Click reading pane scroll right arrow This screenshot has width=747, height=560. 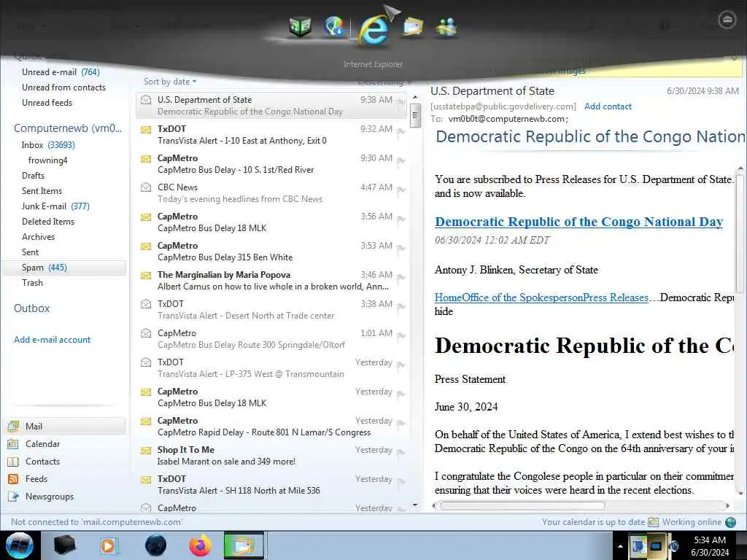727,506
